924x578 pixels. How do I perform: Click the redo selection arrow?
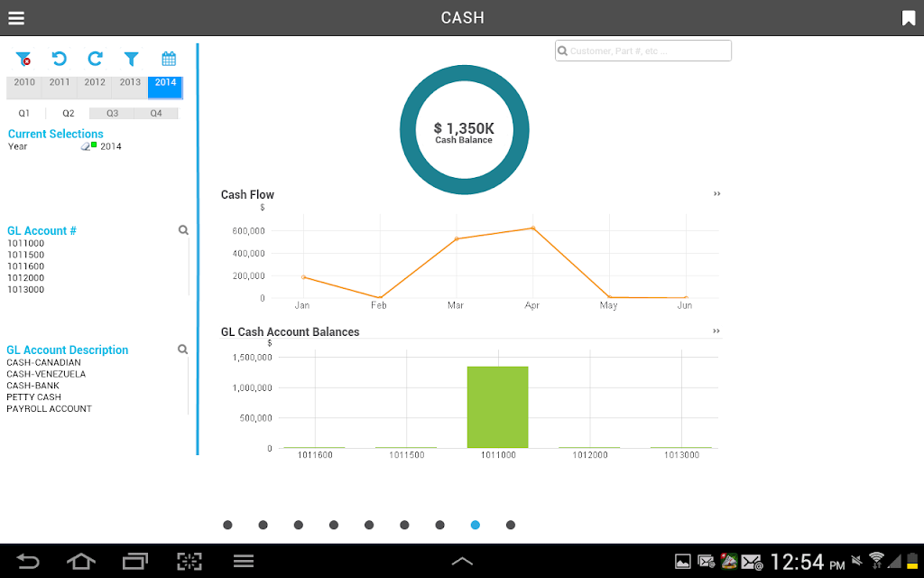(x=95, y=59)
